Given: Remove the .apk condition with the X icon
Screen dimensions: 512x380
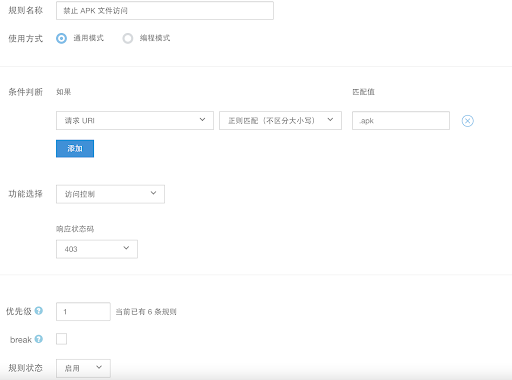Looking at the screenshot, I should click(x=467, y=121).
